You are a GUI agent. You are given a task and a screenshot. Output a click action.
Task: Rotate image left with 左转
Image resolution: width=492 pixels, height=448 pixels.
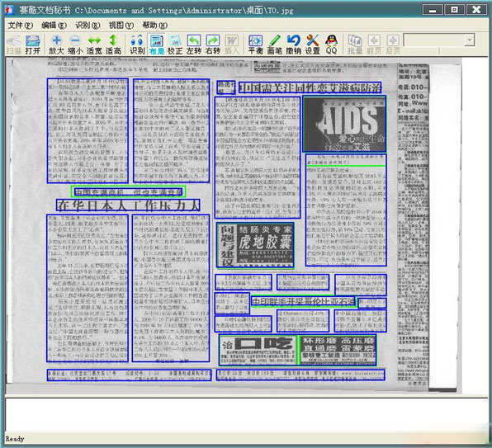(x=194, y=45)
